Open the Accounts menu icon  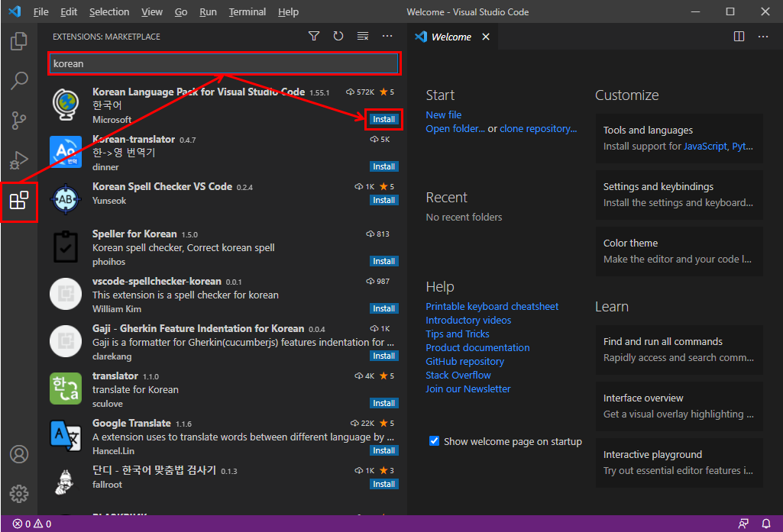pyautogui.click(x=19, y=454)
